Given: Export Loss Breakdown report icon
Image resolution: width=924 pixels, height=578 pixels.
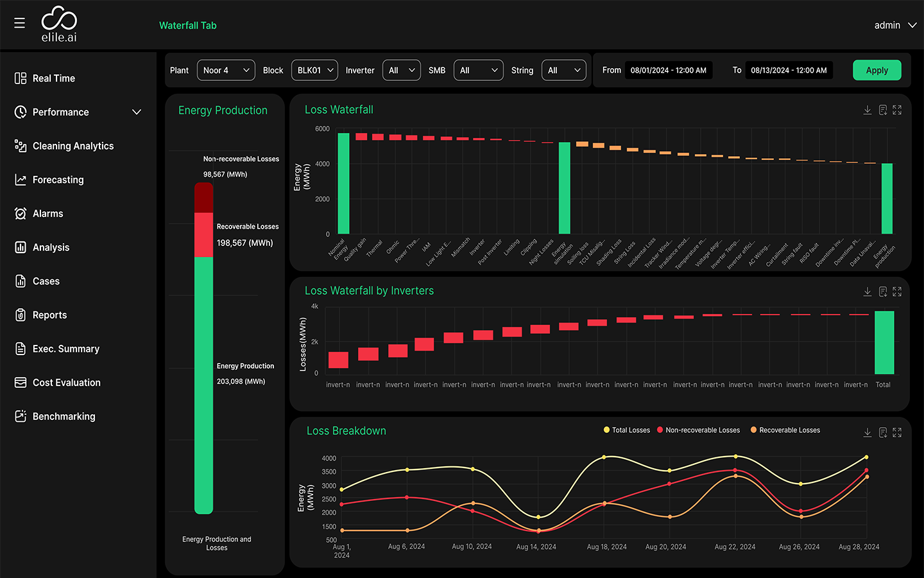Looking at the screenshot, I should (x=883, y=433).
